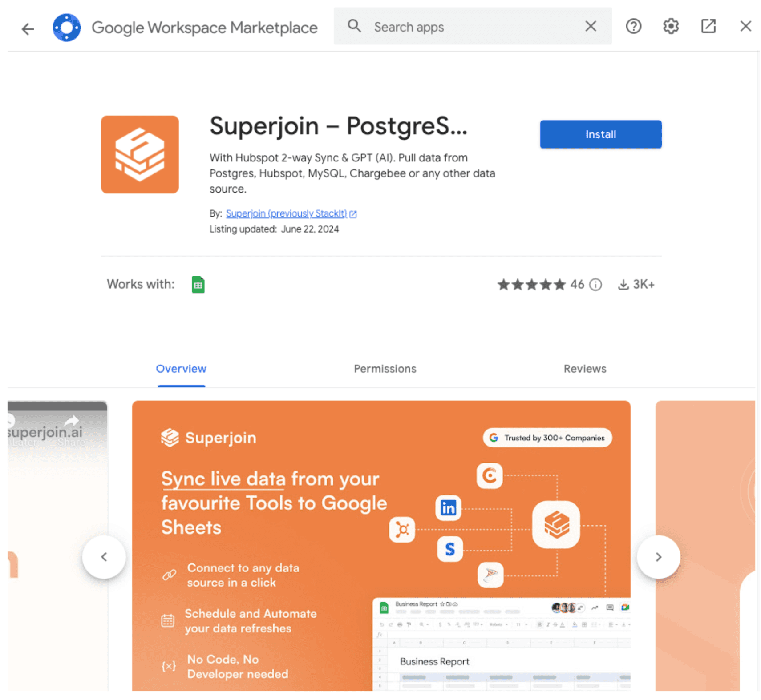
Task: Click external link icon beside developer name
Action: (x=353, y=214)
